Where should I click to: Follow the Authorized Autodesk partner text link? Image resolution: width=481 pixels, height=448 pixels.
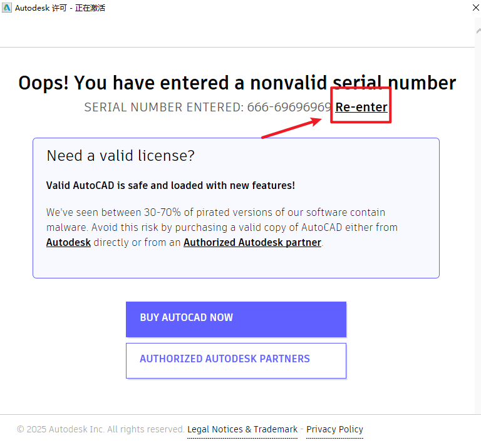(x=252, y=242)
